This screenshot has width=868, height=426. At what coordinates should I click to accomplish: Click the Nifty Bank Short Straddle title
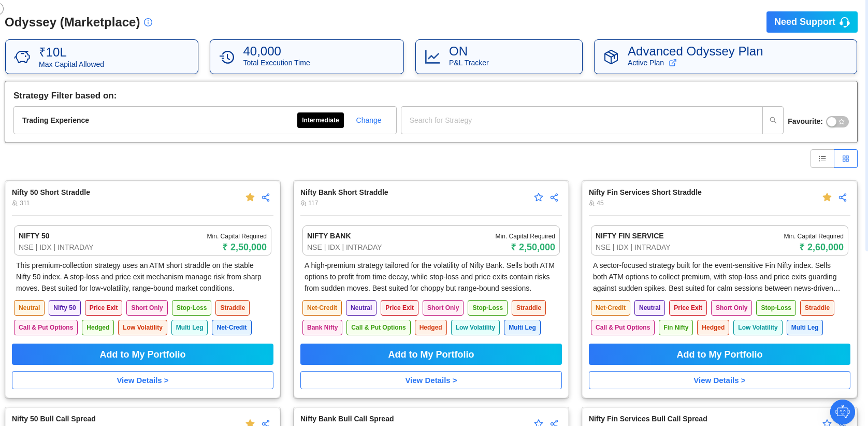pyautogui.click(x=344, y=192)
